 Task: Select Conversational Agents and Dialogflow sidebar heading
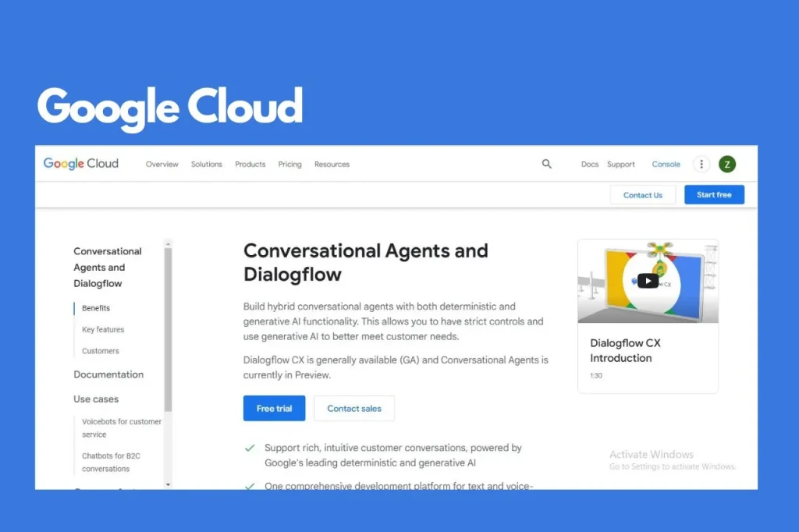[x=108, y=267]
